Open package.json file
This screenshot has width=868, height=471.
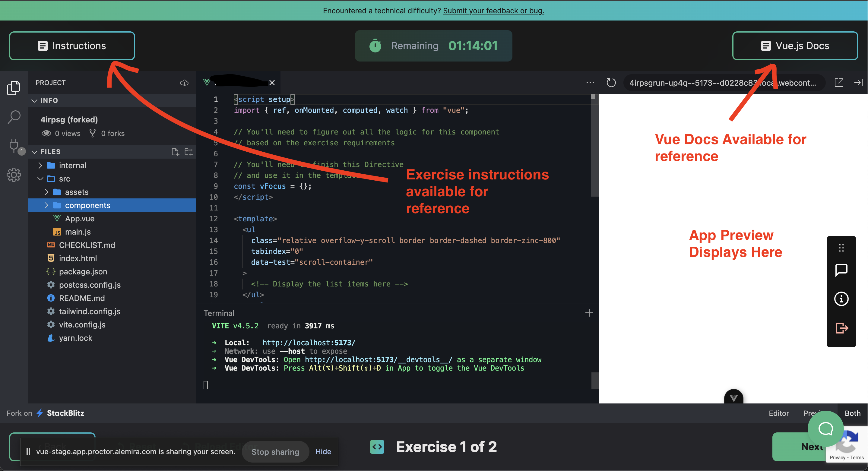click(x=83, y=272)
